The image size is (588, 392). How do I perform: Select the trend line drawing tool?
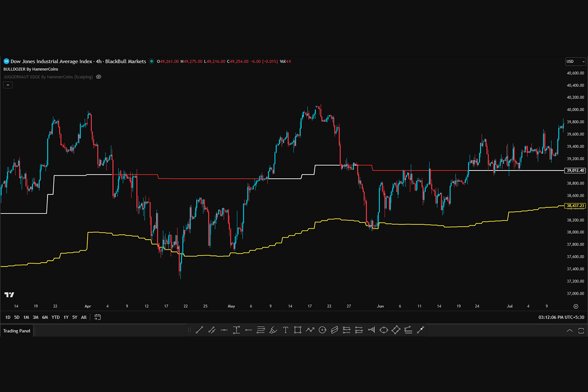199,330
